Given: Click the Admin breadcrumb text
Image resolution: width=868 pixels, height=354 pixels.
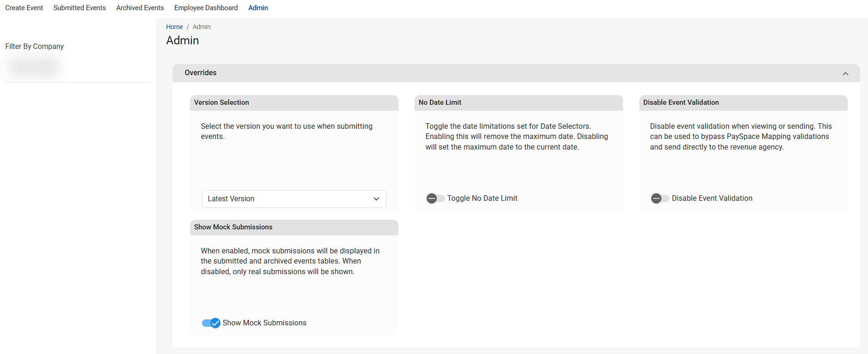Looking at the screenshot, I should [x=202, y=27].
